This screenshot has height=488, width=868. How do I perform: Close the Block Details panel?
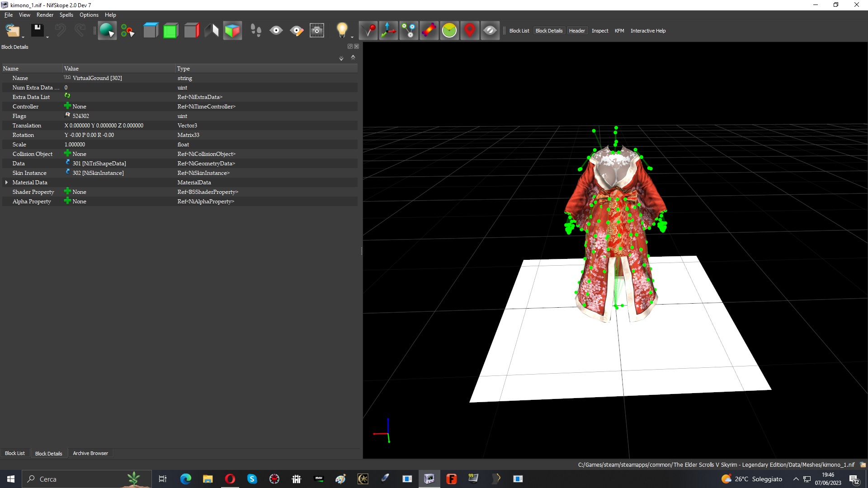(x=357, y=47)
